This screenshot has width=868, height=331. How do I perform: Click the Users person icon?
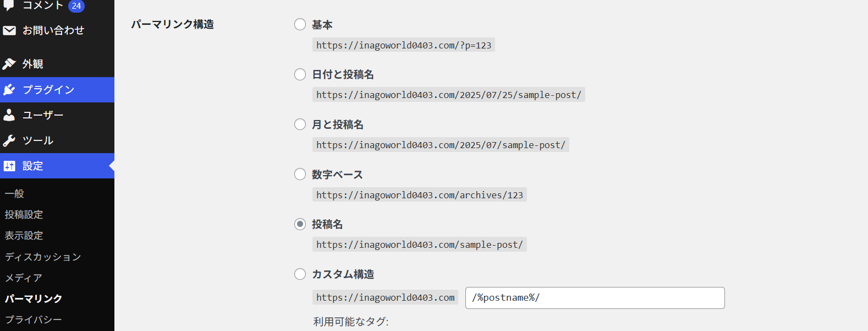click(9, 115)
